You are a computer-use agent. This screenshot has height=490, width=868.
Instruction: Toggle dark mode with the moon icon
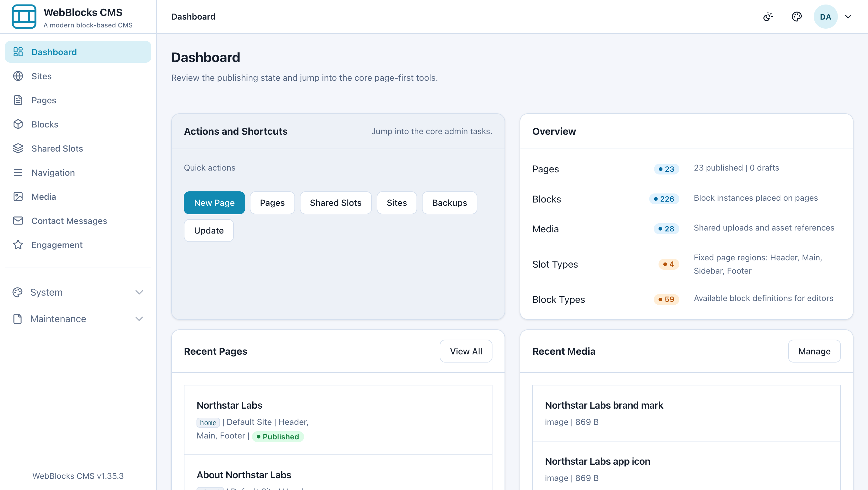[768, 17]
